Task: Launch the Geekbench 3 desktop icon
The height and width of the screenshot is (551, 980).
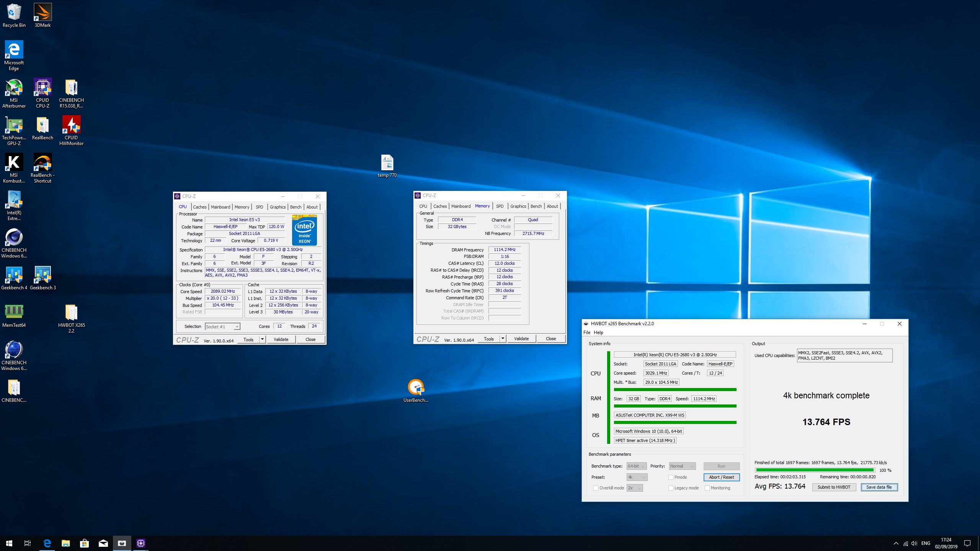Action: tap(42, 278)
